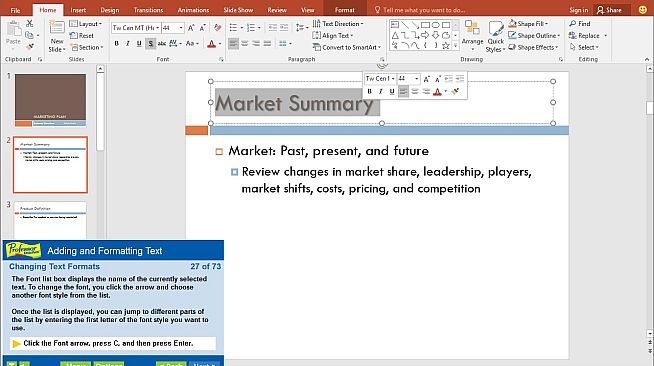Click the smiley feedback icon
The image size is (654, 366).
coord(643,10)
